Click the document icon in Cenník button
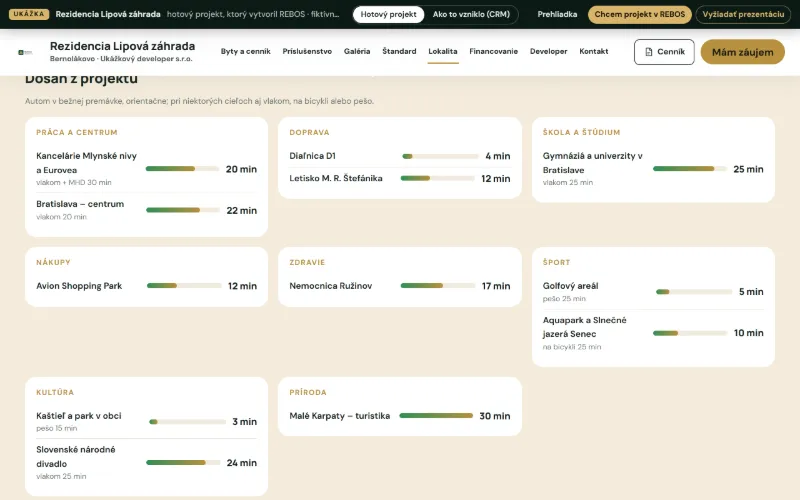Viewport: 800px width, 500px height. (x=648, y=52)
